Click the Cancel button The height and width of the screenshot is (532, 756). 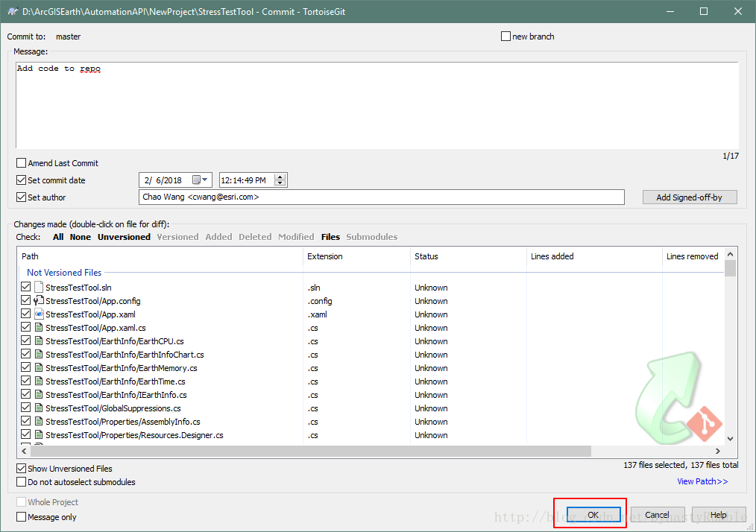point(657,515)
